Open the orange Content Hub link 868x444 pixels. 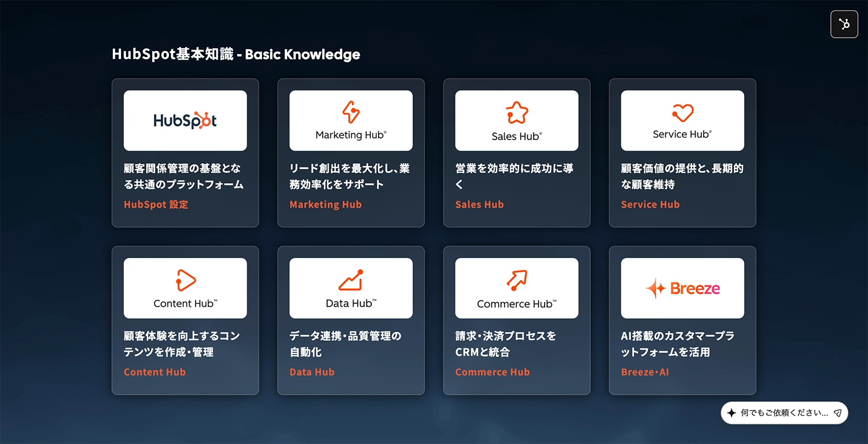tap(155, 372)
